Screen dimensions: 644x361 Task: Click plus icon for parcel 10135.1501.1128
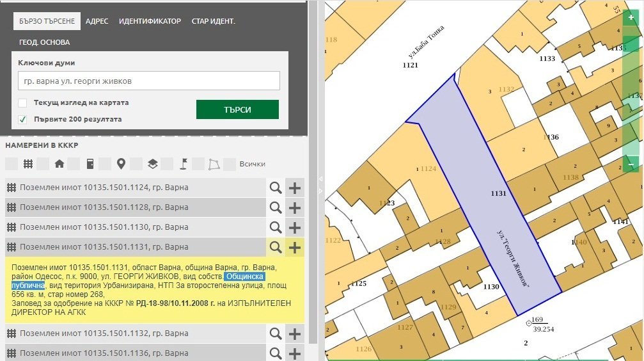coord(295,208)
